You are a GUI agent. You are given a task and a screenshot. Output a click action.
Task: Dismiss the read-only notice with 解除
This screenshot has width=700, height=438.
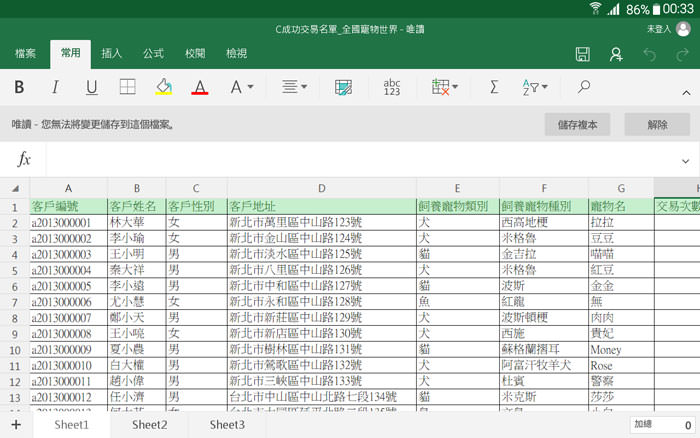[x=657, y=125]
